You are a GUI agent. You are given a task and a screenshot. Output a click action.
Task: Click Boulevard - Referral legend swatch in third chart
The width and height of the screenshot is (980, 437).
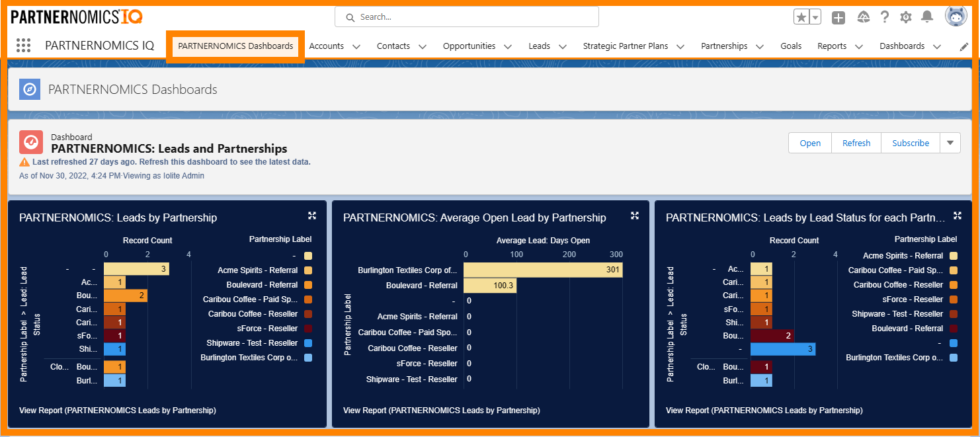click(954, 329)
